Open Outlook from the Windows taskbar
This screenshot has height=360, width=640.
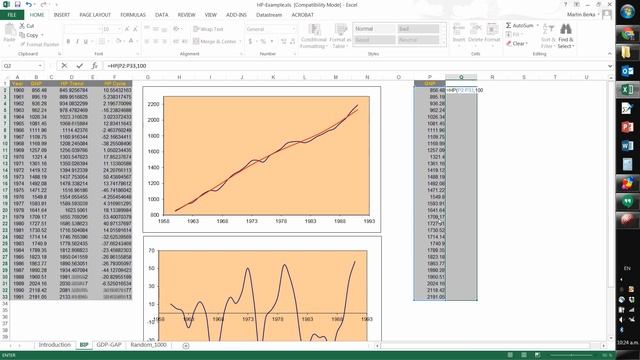click(627, 71)
